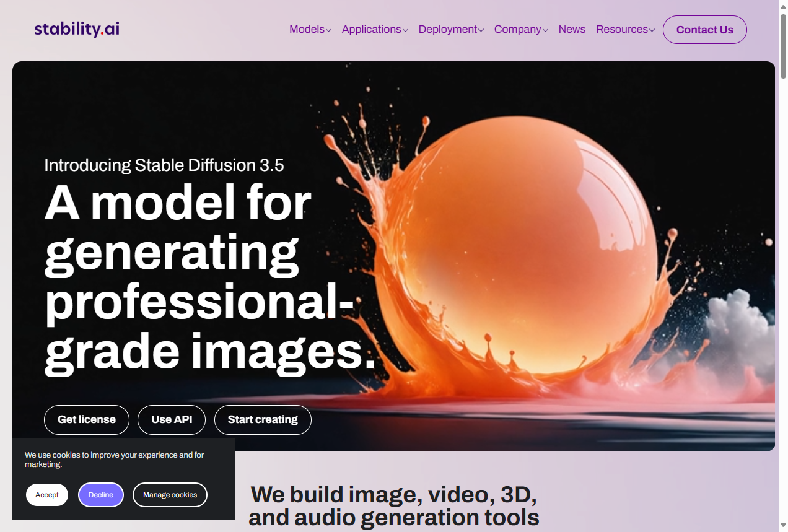Viewport: 788px width, 532px height.
Task: Select the Start creating button
Action: pos(263,420)
